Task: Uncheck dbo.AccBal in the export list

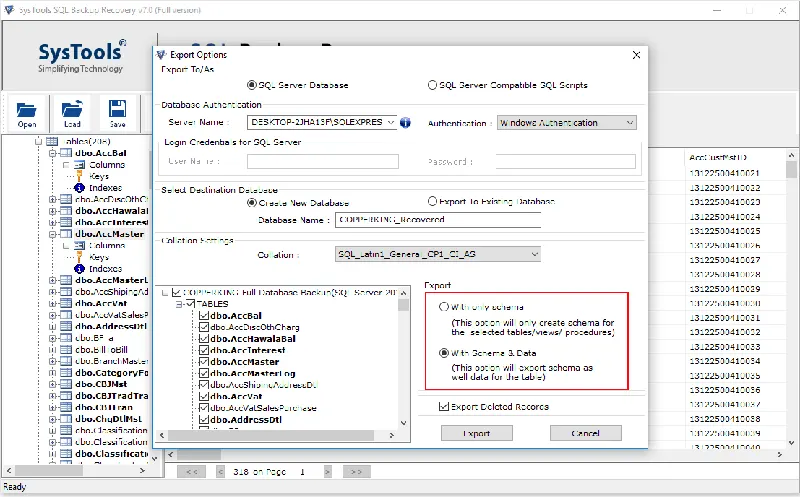Action: [204, 316]
